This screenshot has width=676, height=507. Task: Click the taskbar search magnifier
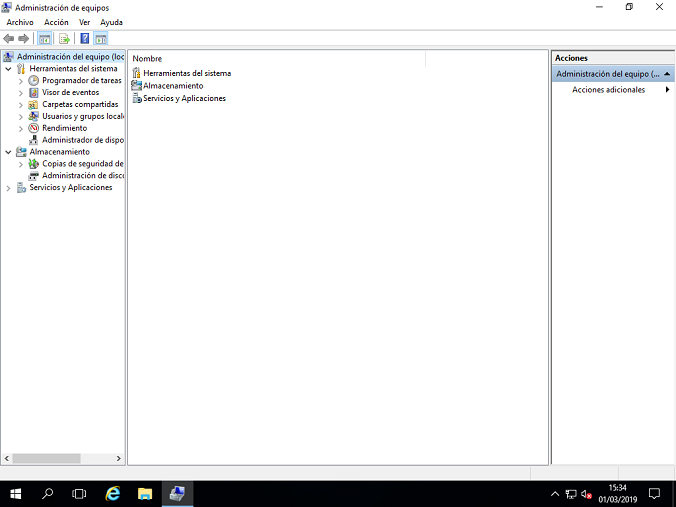click(x=47, y=494)
